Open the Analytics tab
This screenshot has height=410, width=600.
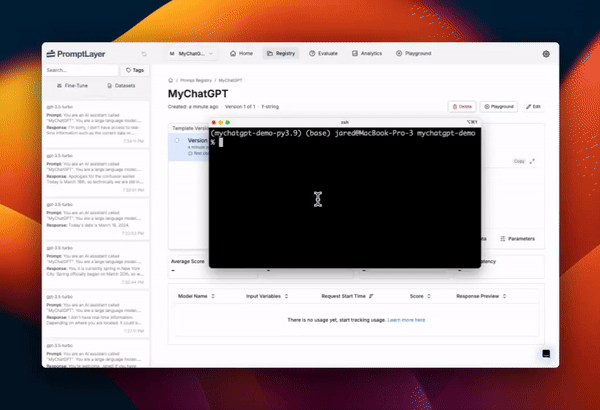coord(367,53)
